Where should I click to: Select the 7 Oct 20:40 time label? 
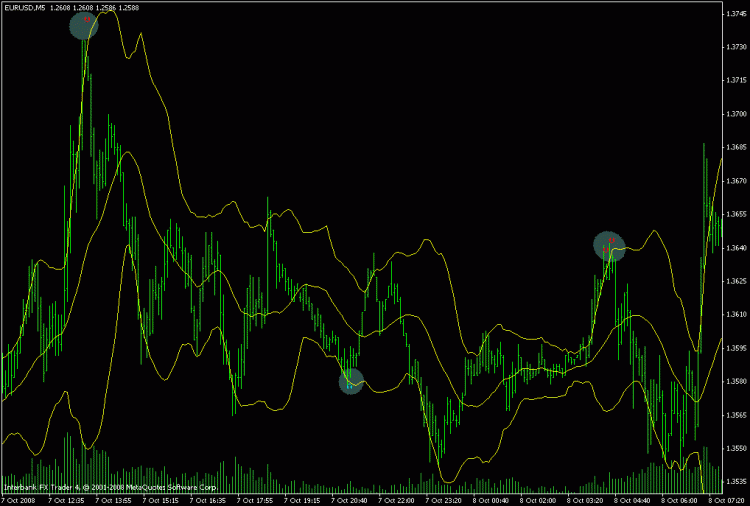350,499
